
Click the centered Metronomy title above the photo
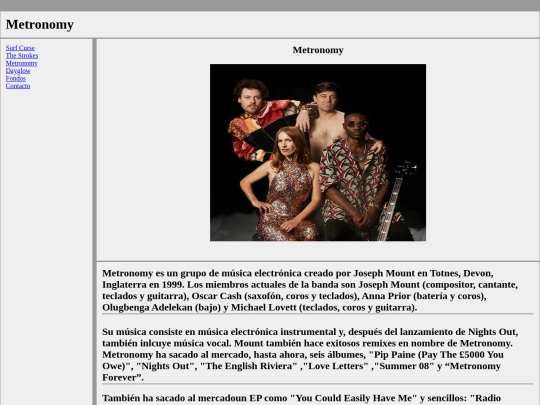318,50
